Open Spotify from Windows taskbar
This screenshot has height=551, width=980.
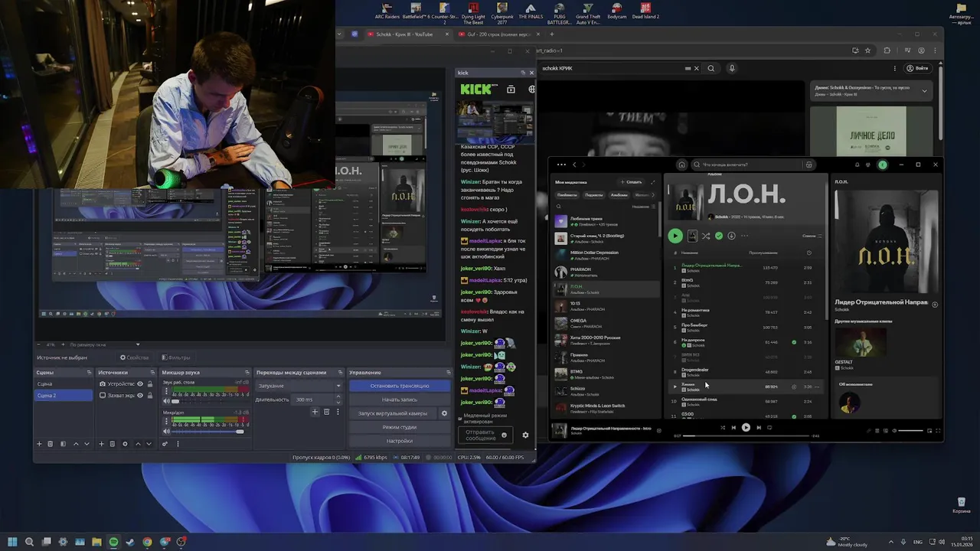113,542
